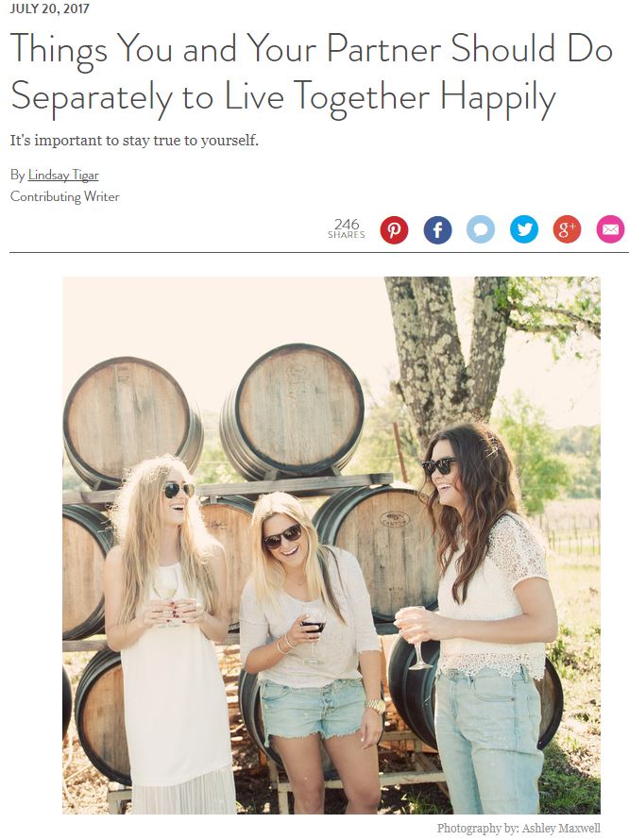Click the top-left wine barrel in photo
This screenshot has width=629, height=840.
(x=132, y=421)
